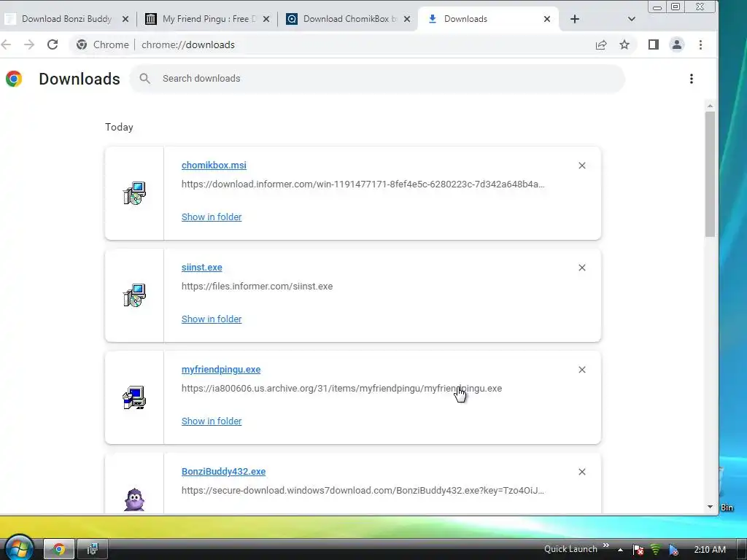
Task: Expand Quick Launch chevron on taskbar
Action: 606,545
